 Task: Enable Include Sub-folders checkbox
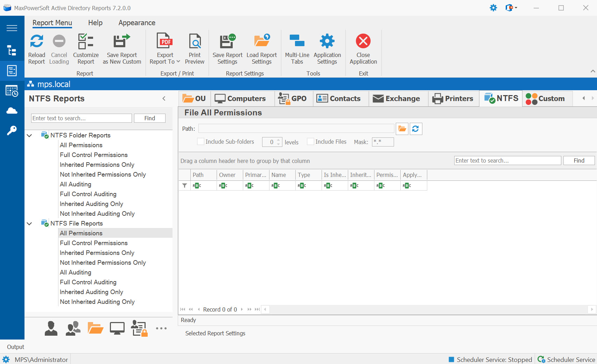pos(201,142)
